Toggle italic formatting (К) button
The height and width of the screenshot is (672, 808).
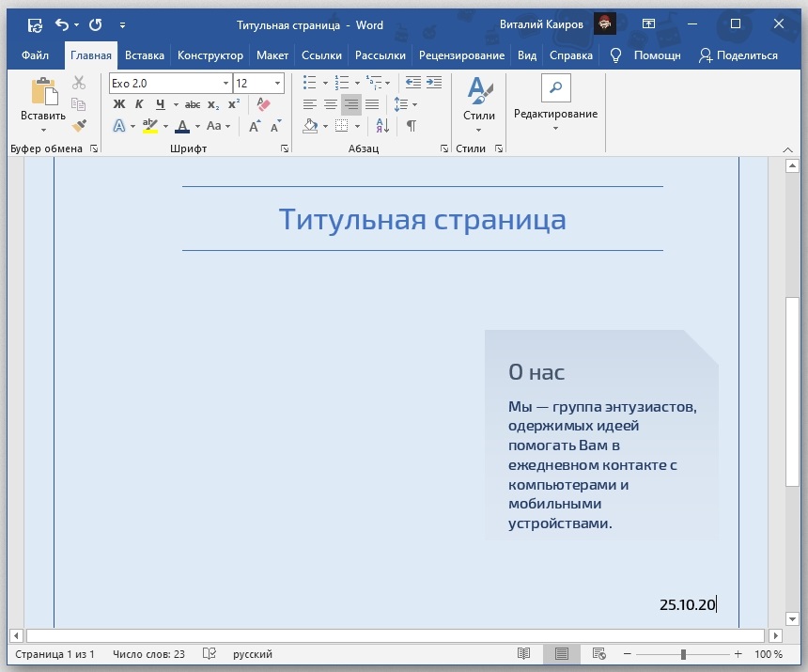pyautogui.click(x=139, y=104)
